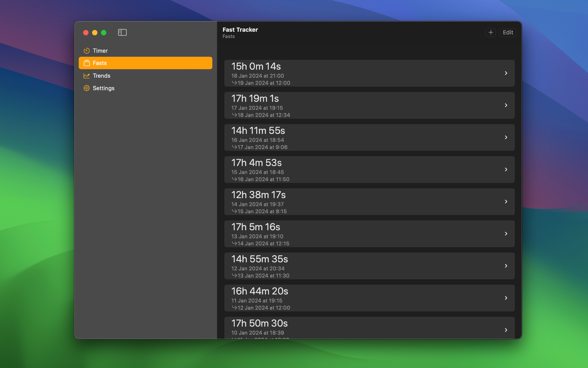Image resolution: width=588 pixels, height=368 pixels.
Task: Click start time 18 Jan 2024 at 21:00
Action: tap(257, 76)
